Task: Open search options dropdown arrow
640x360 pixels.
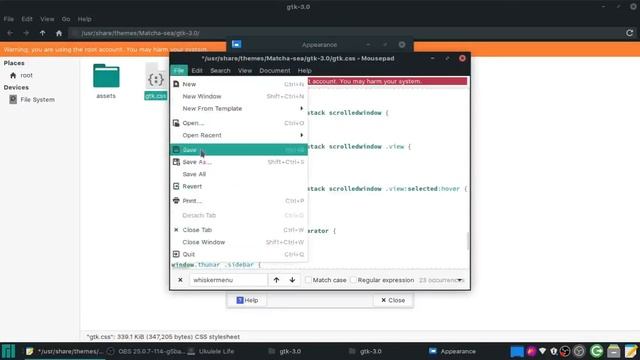Action: click(460, 280)
